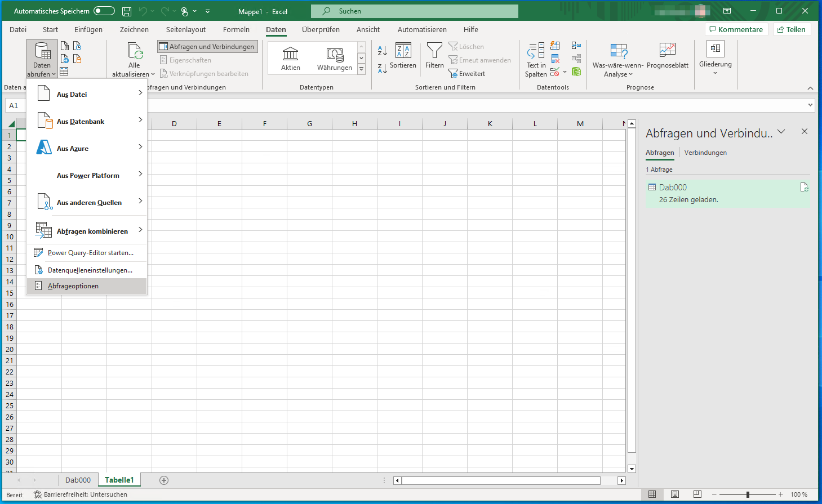The height and width of the screenshot is (504, 822).
Task: Switch to the Verbindungen tab
Action: [705, 153]
